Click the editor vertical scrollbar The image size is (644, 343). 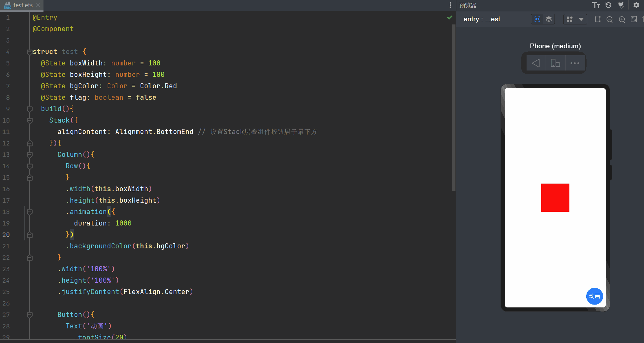tap(453, 108)
